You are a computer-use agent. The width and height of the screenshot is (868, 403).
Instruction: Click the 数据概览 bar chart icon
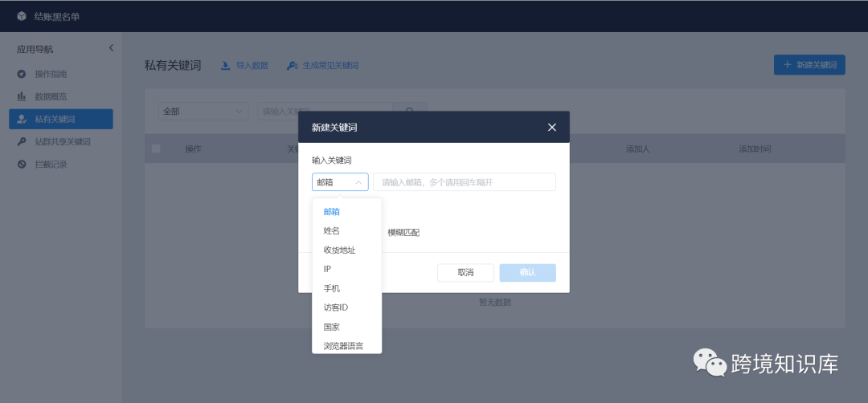point(22,97)
